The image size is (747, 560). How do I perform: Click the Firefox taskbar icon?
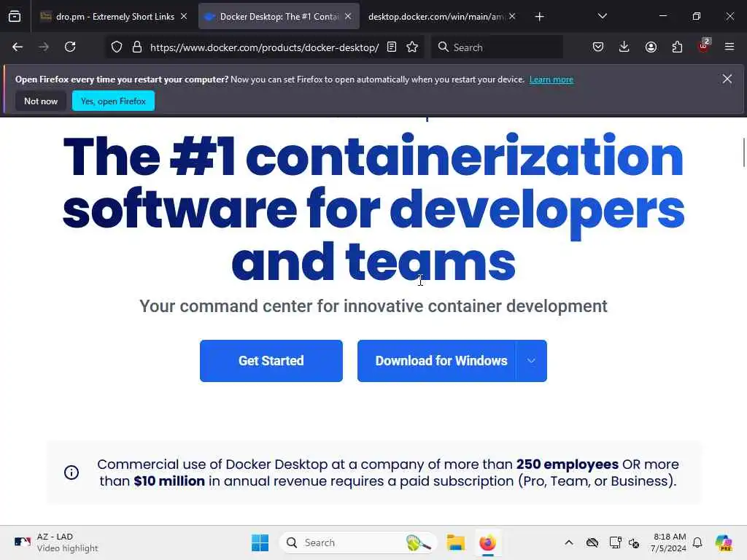click(487, 542)
